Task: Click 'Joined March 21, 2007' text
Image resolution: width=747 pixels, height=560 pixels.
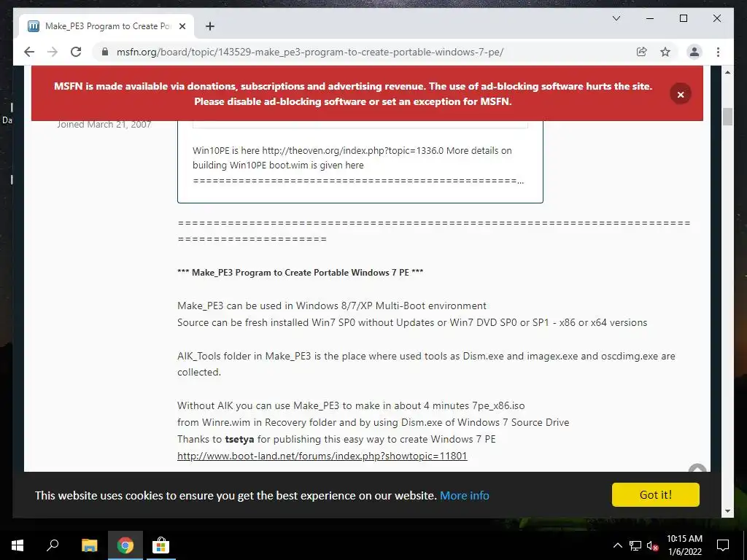Action: 104,124
